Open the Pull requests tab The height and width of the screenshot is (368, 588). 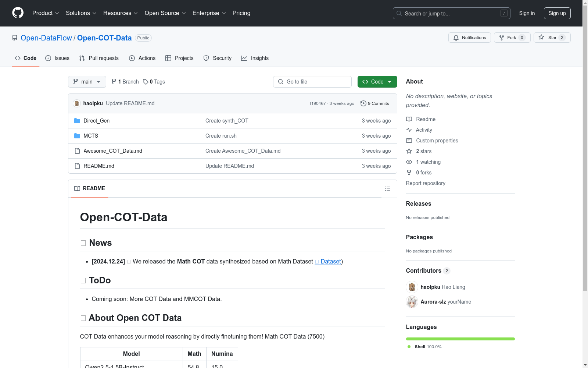[x=99, y=58]
